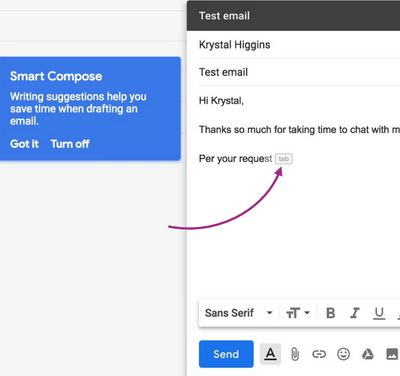Click the tab suggestion hint chip
Image resolution: width=400 pixels, height=376 pixels.
(x=284, y=159)
